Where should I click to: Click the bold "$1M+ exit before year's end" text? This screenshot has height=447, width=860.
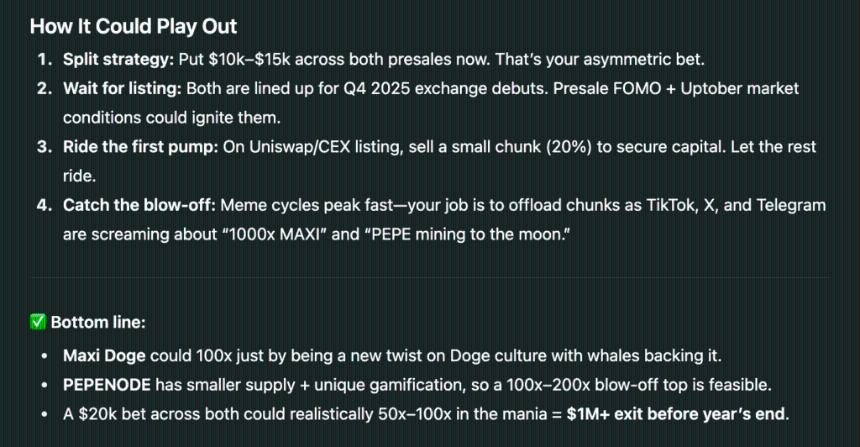tap(677, 413)
